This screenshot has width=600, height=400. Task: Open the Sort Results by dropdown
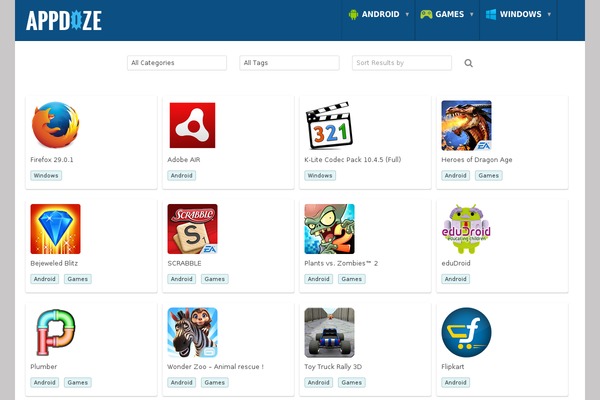[x=402, y=63]
